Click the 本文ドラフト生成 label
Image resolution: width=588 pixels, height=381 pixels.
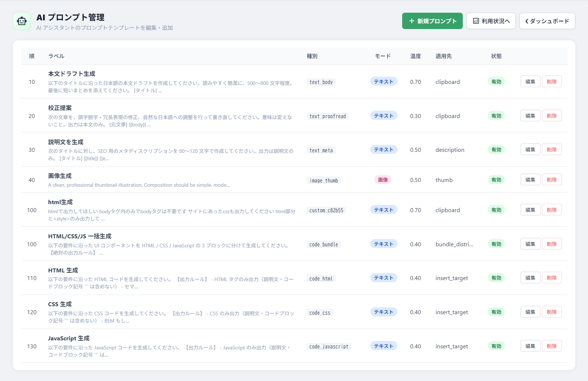pyautogui.click(x=72, y=74)
